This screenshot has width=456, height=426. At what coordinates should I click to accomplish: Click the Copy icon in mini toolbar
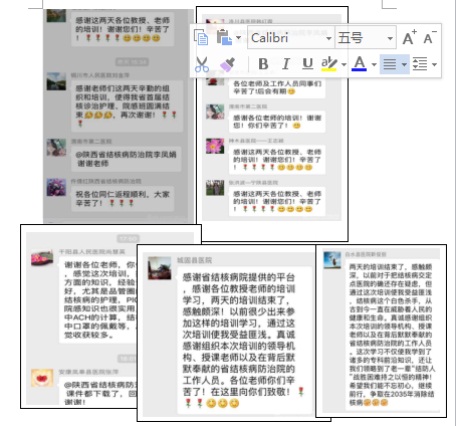tap(201, 37)
